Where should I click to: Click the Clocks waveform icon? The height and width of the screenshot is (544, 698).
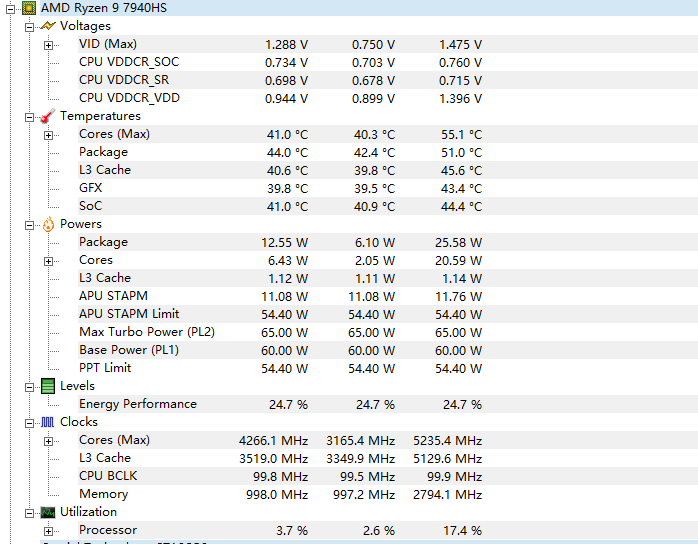tap(48, 422)
